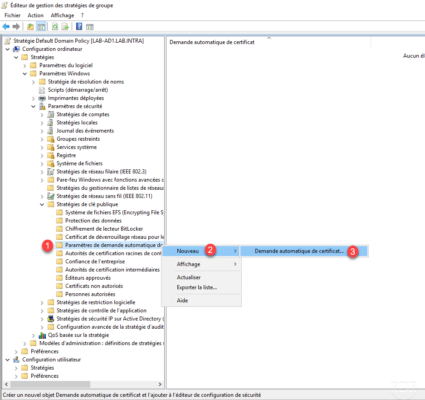
Task: Collapse the Paramètres de sécurité node
Action: pyautogui.click(x=33, y=106)
